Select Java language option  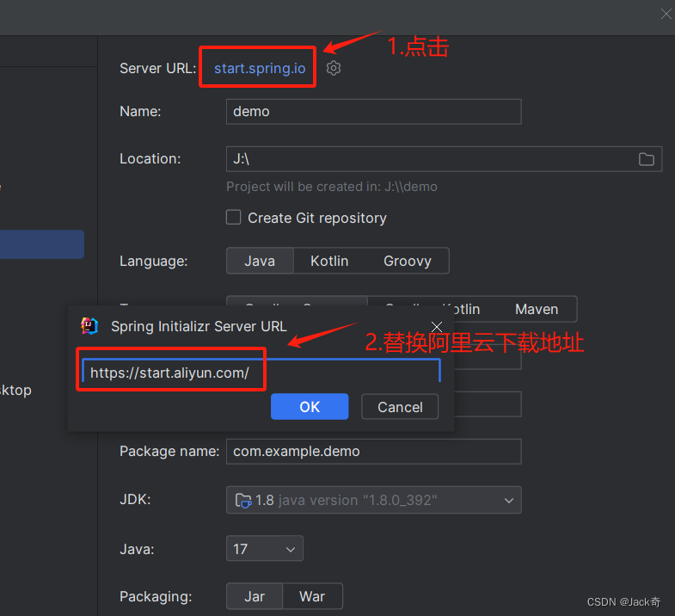tap(260, 261)
